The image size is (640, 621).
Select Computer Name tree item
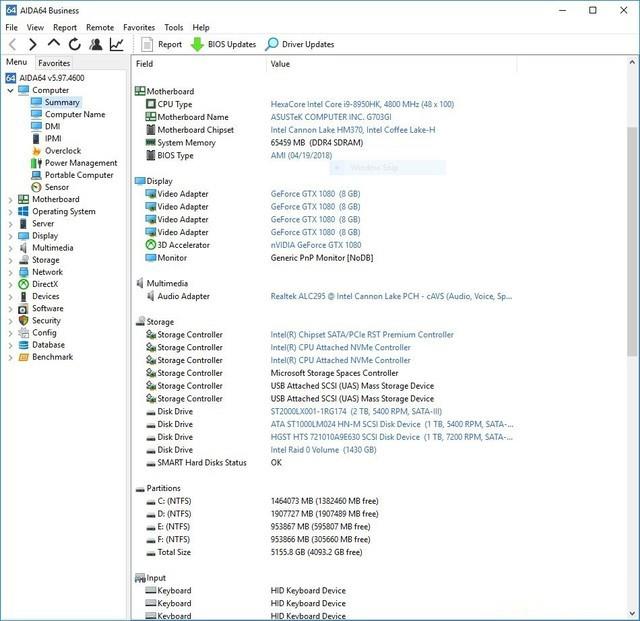pos(75,114)
